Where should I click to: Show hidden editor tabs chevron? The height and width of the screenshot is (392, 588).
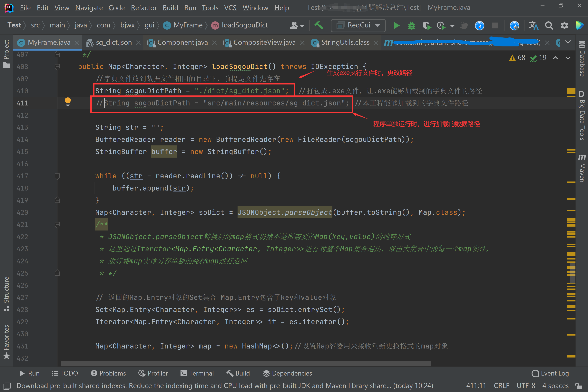pos(568,42)
